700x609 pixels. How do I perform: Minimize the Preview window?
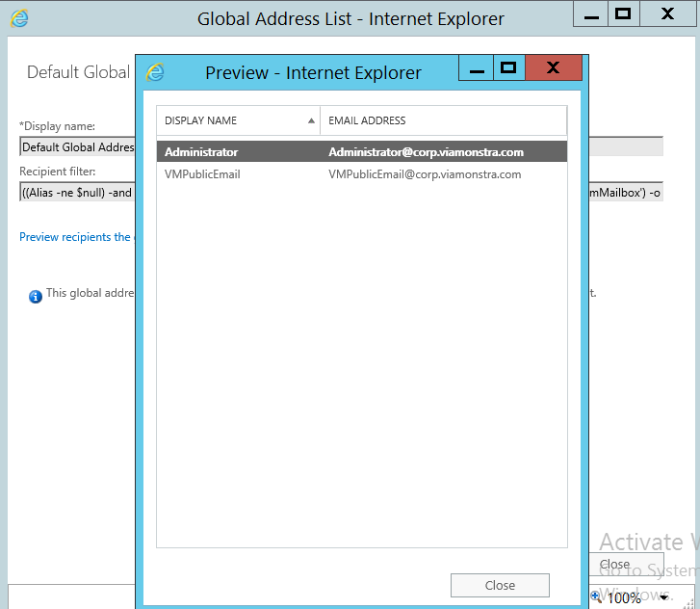coord(477,69)
